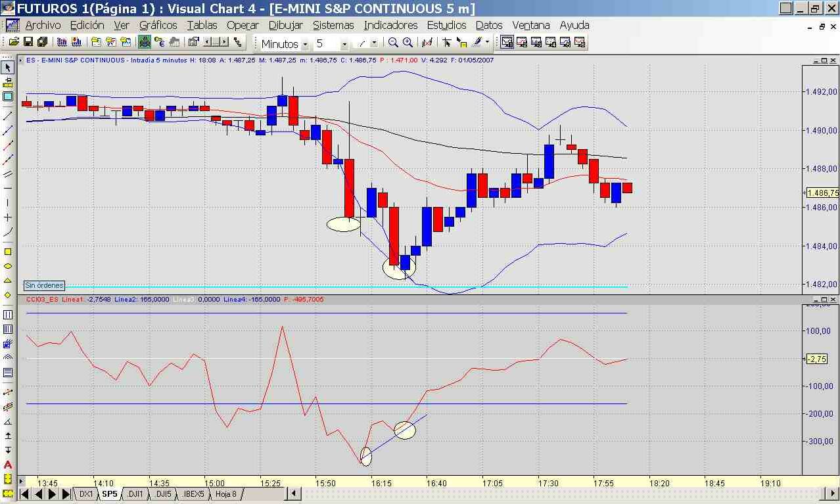
Task: Select the arrow pointer tool in left toolbar
Action: (x=8, y=68)
